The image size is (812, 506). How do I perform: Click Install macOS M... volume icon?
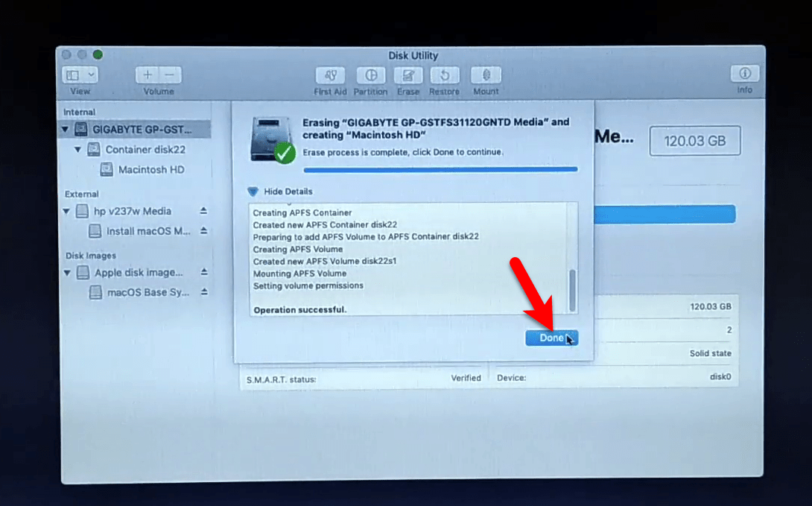coord(95,231)
